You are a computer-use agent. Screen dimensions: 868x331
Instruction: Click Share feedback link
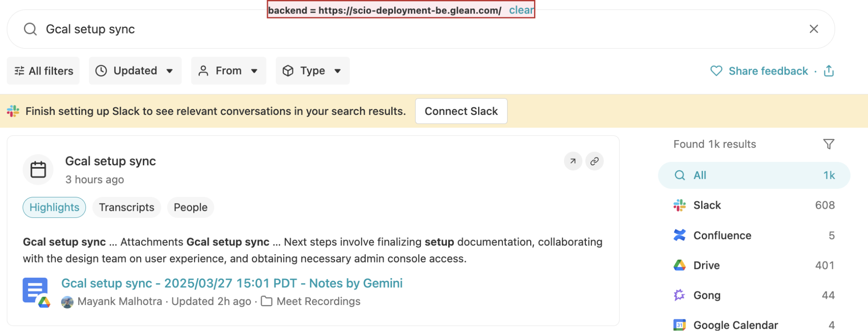[768, 71]
